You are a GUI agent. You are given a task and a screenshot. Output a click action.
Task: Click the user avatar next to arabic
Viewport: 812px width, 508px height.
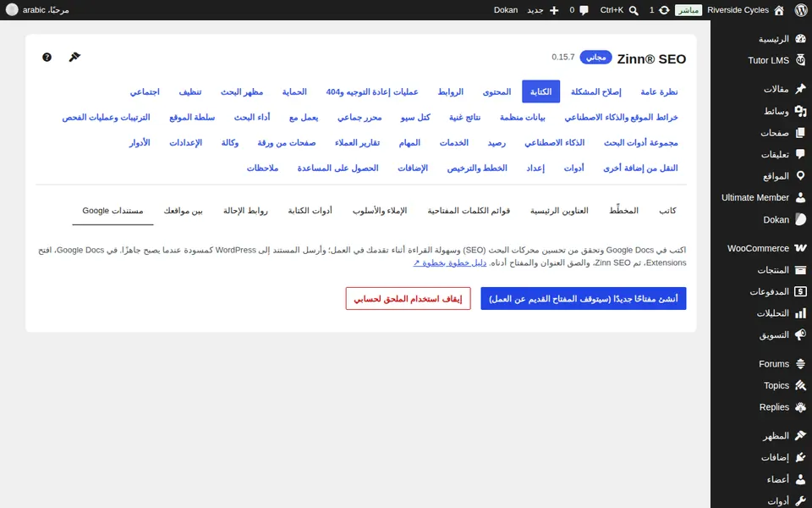pyautogui.click(x=11, y=9)
